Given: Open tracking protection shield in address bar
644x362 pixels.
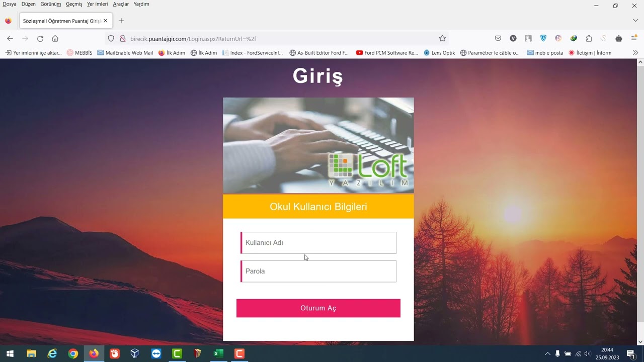Looking at the screenshot, I should click(x=111, y=39).
